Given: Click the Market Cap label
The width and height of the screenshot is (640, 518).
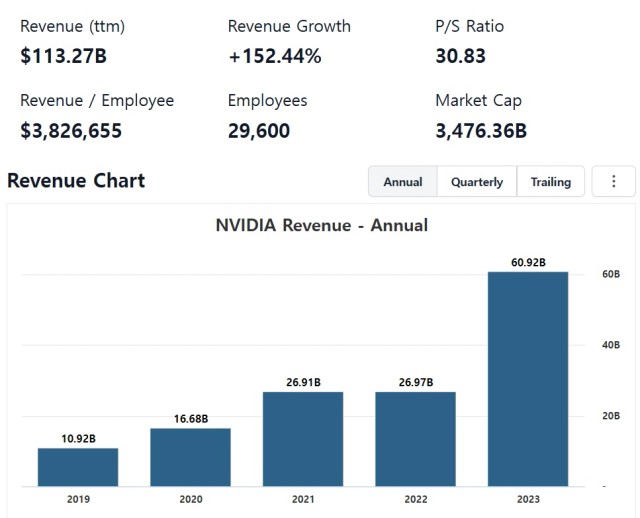Looking at the screenshot, I should click(x=478, y=100).
